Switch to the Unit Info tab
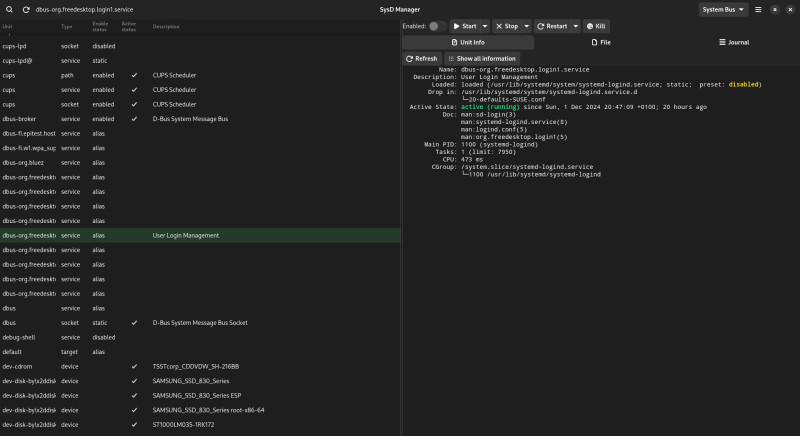This screenshot has height=436, width=800. pos(468,42)
